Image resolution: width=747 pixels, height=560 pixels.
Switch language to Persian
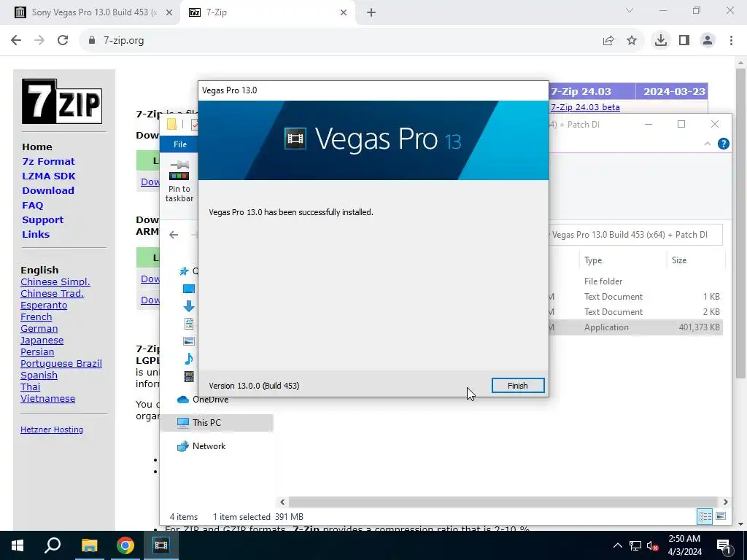click(x=37, y=352)
